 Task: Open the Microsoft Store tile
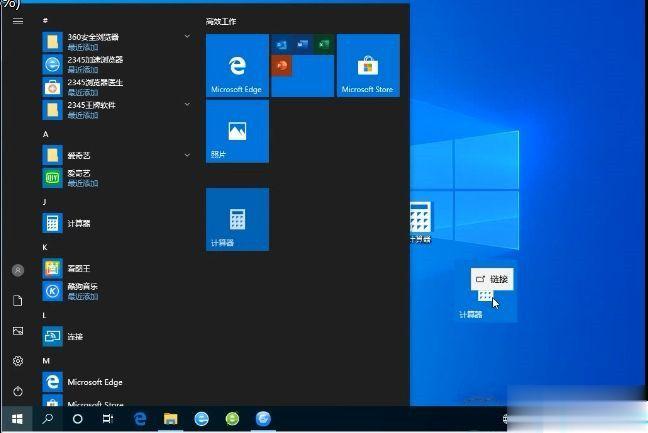click(368, 65)
